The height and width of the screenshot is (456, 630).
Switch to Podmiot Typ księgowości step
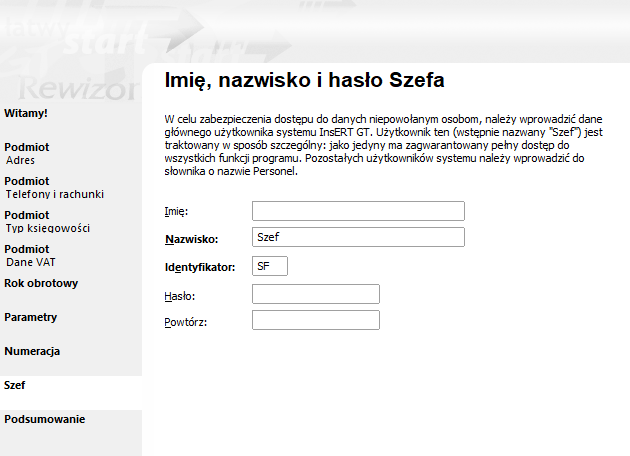click(x=47, y=221)
